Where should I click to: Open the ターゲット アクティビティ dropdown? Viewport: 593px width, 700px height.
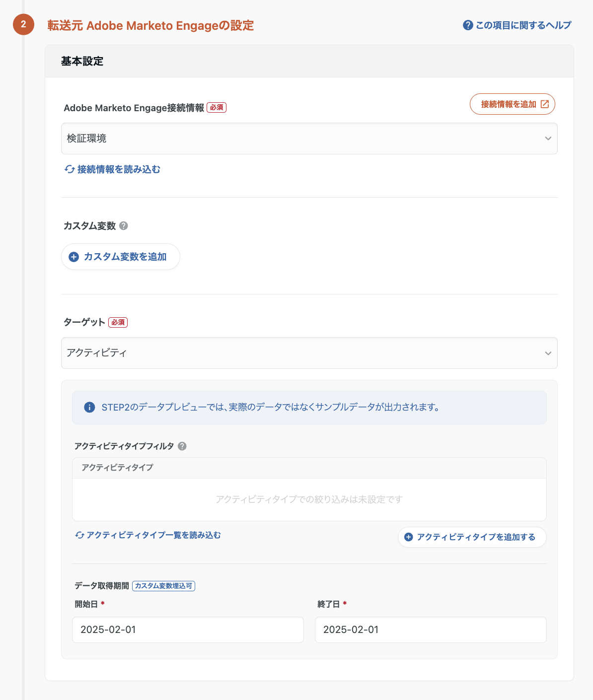click(x=309, y=353)
